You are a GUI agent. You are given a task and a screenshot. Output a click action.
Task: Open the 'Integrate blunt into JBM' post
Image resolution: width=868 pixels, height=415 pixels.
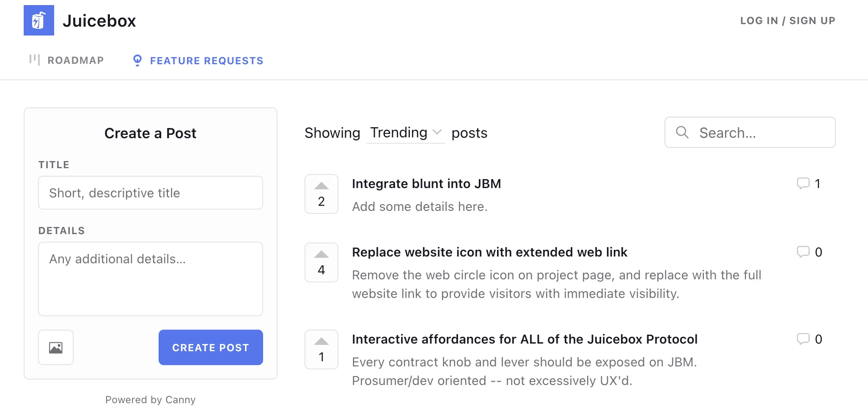tap(426, 184)
